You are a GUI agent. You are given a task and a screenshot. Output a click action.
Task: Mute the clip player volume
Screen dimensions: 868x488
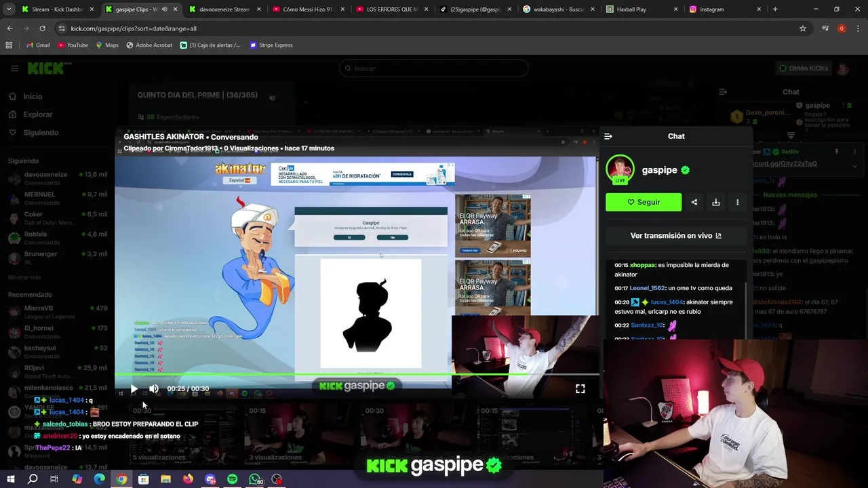[154, 389]
